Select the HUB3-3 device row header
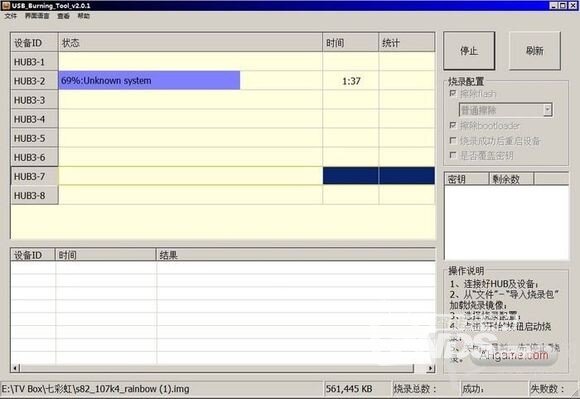 coord(34,100)
